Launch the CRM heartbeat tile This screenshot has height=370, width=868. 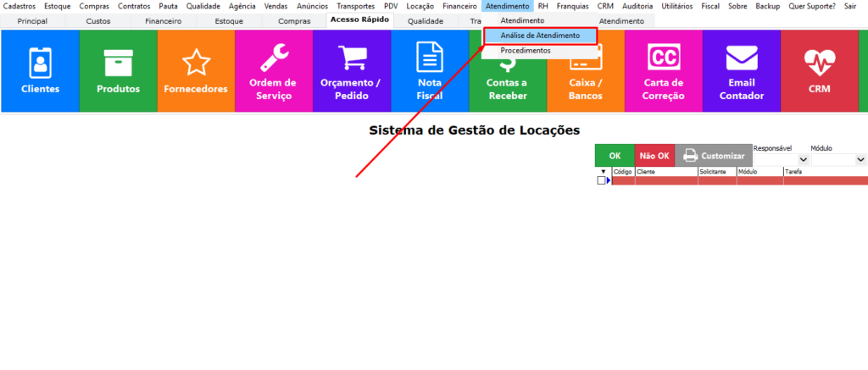click(819, 71)
